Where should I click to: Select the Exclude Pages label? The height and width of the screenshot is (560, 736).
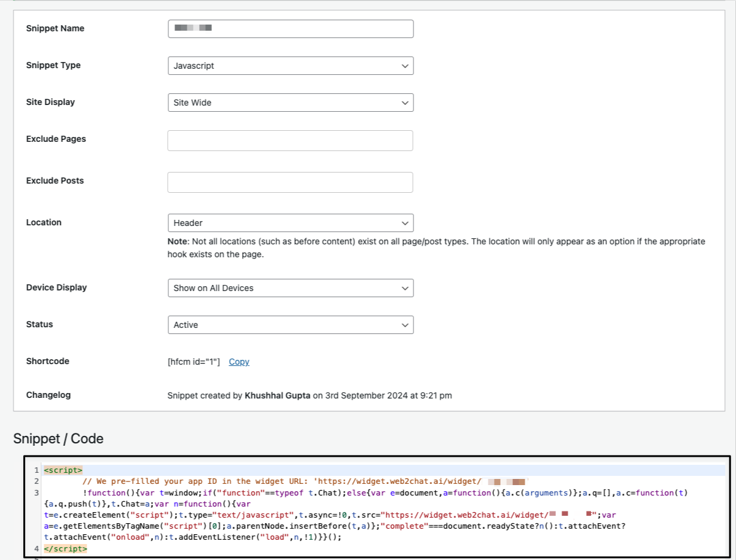point(57,139)
